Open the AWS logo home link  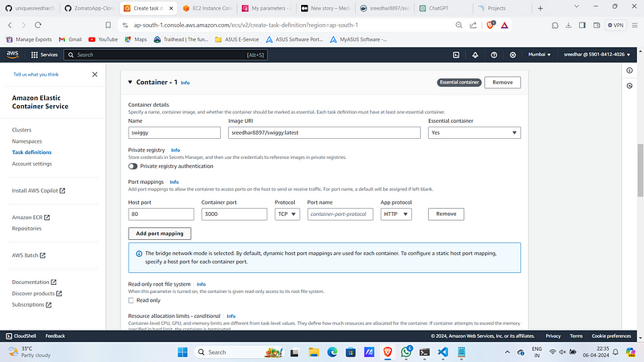pyautogui.click(x=13, y=54)
